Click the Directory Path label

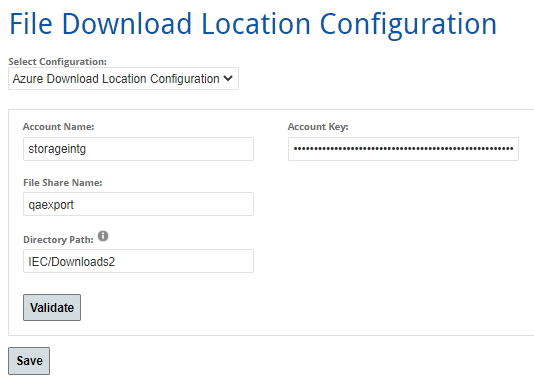[x=58, y=240]
